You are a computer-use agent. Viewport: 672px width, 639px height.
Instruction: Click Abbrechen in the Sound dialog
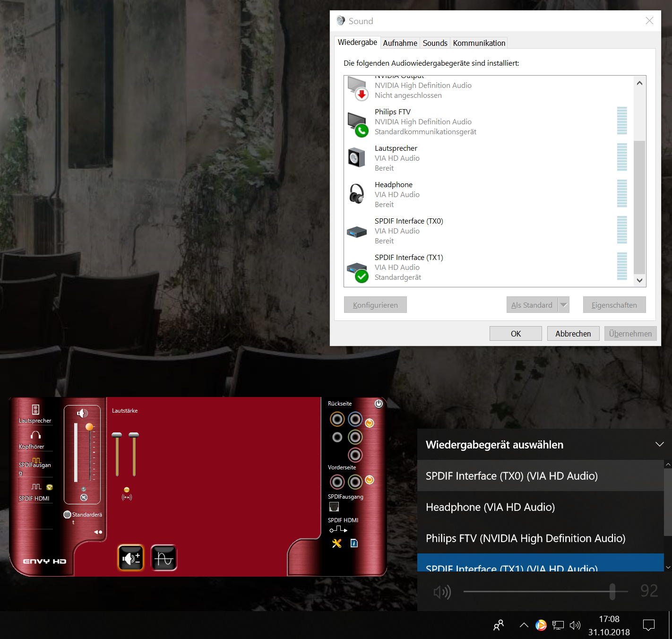coord(573,334)
